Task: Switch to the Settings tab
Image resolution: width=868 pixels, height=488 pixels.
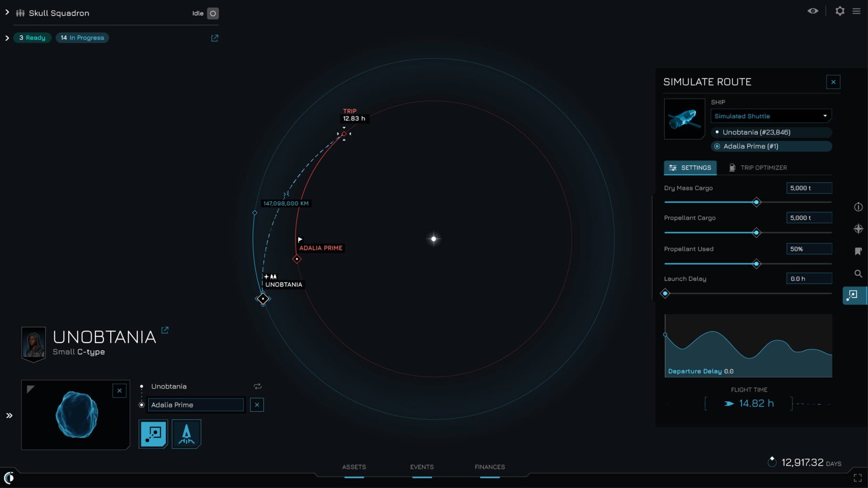Action: (690, 168)
